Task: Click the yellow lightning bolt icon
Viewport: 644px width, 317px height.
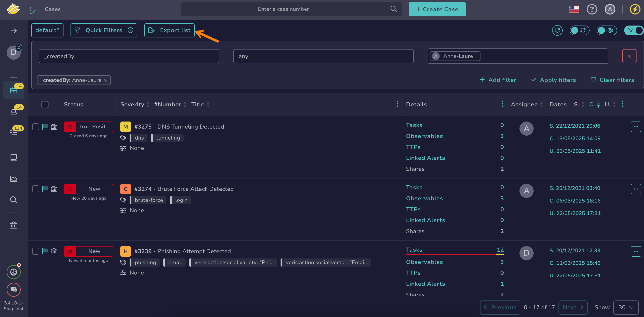Action: (635, 9)
